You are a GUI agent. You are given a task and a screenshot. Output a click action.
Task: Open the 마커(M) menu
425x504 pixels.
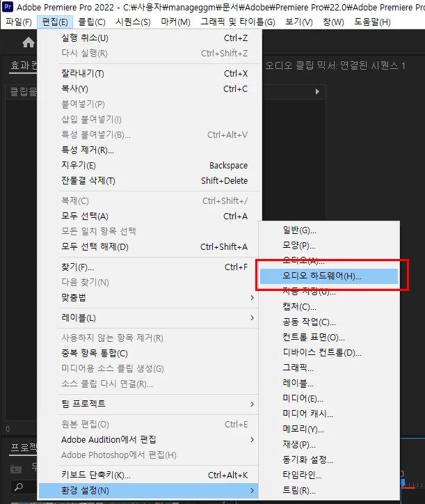(175, 22)
